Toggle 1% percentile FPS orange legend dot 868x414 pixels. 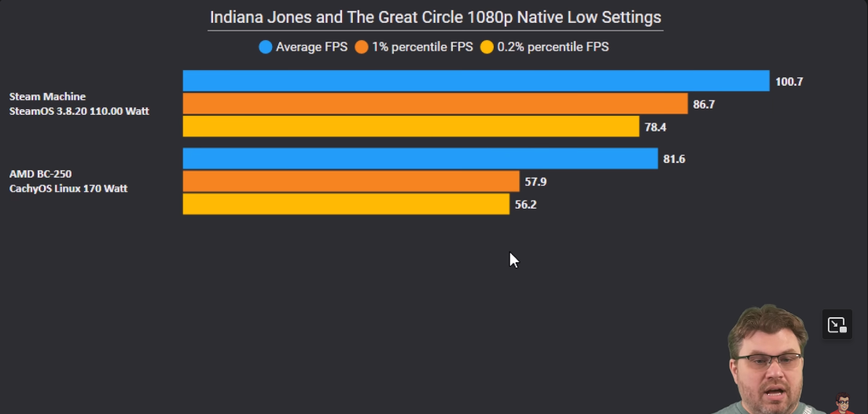pos(362,47)
